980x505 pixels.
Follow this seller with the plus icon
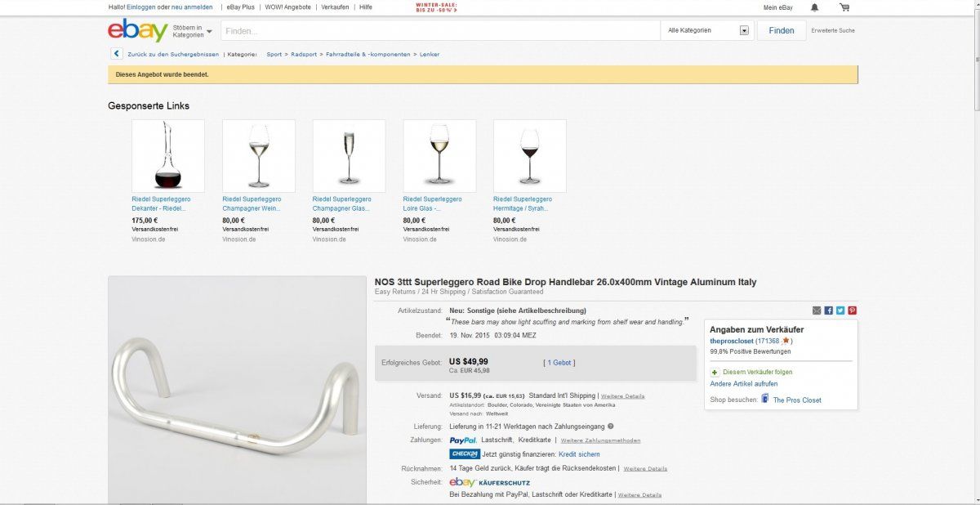tap(715, 372)
